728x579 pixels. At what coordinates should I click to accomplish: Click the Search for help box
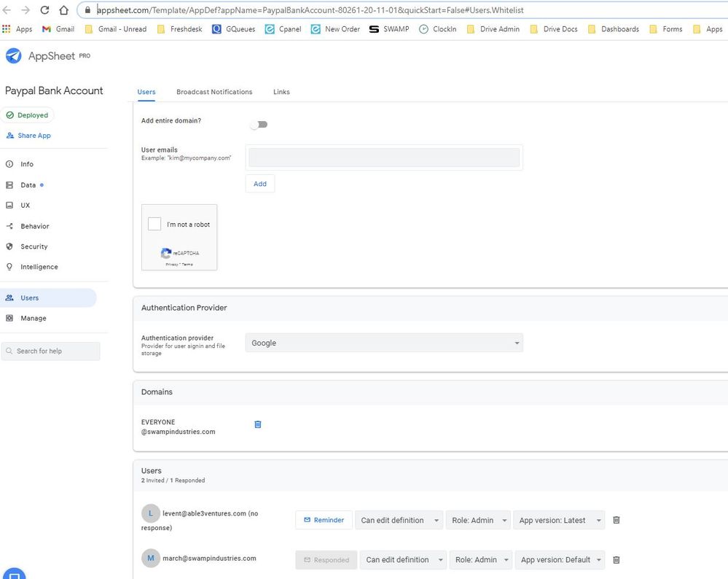click(50, 351)
